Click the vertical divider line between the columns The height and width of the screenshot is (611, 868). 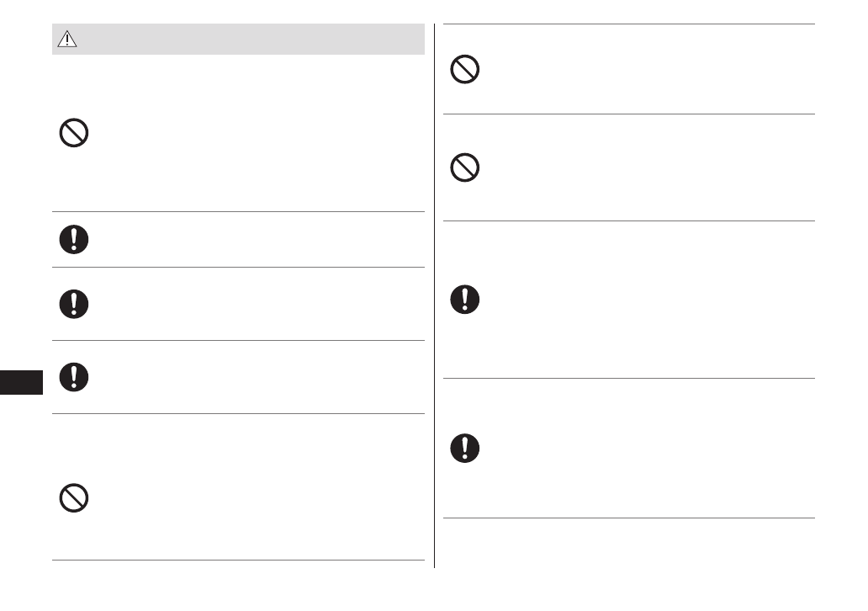[434, 295]
